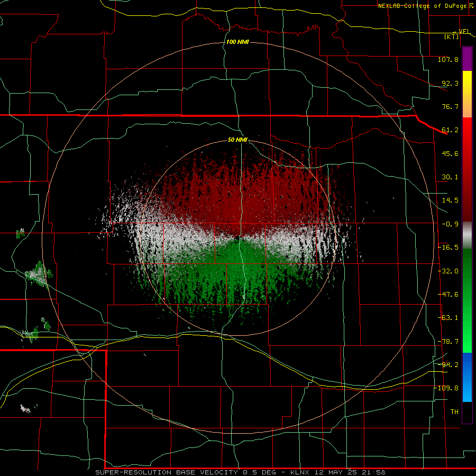
Task: Click the NEXLAB-College of DuPage label
Action: pos(422,6)
